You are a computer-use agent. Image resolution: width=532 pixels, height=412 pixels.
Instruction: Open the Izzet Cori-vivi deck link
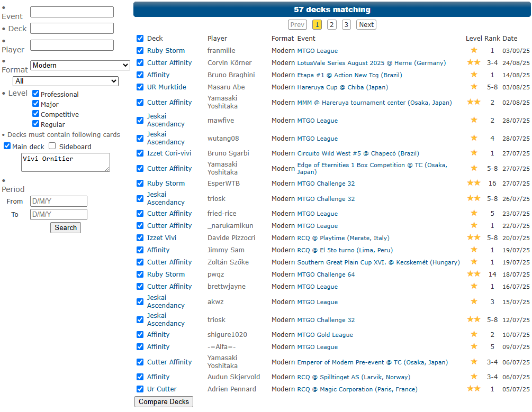(x=169, y=153)
